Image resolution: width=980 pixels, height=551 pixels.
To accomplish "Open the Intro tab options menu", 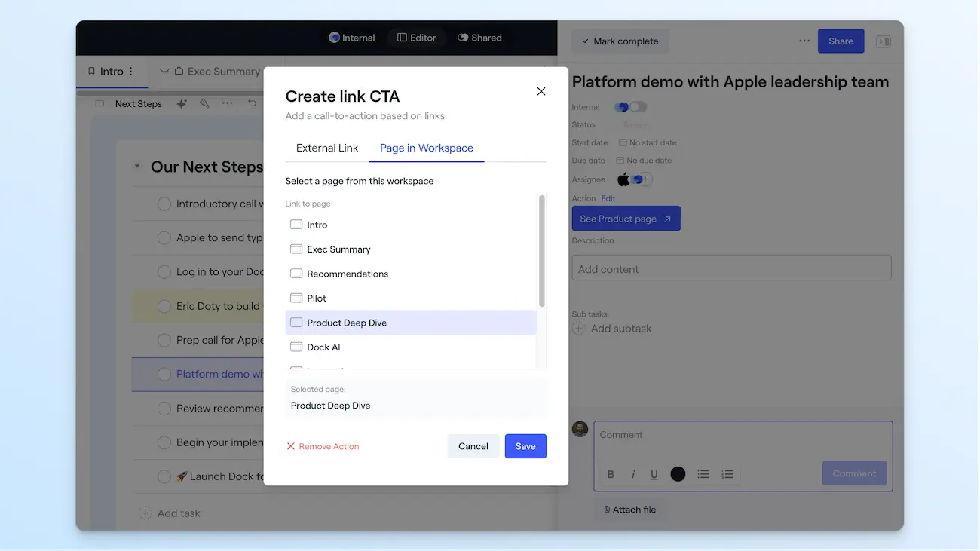I will [131, 72].
